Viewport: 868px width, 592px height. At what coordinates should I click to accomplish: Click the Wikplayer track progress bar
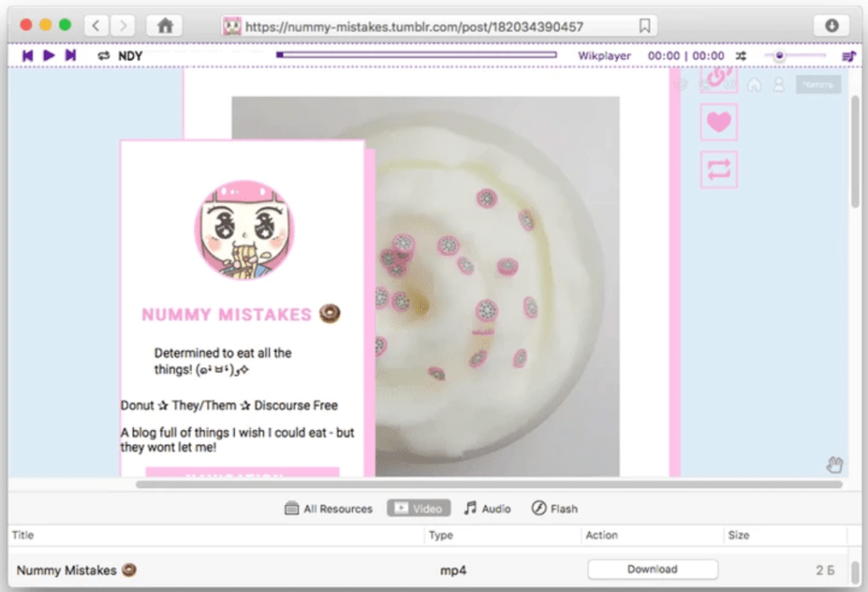point(416,55)
